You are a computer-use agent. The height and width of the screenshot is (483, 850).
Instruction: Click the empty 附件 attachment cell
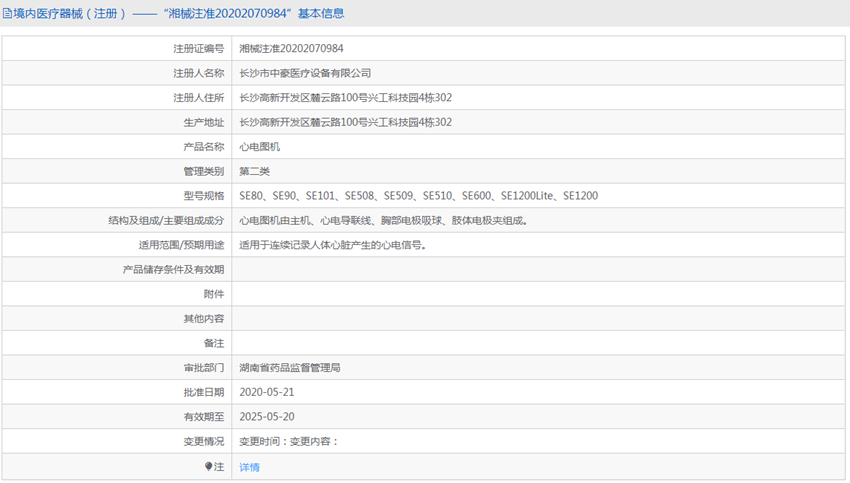tap(540, 294)
